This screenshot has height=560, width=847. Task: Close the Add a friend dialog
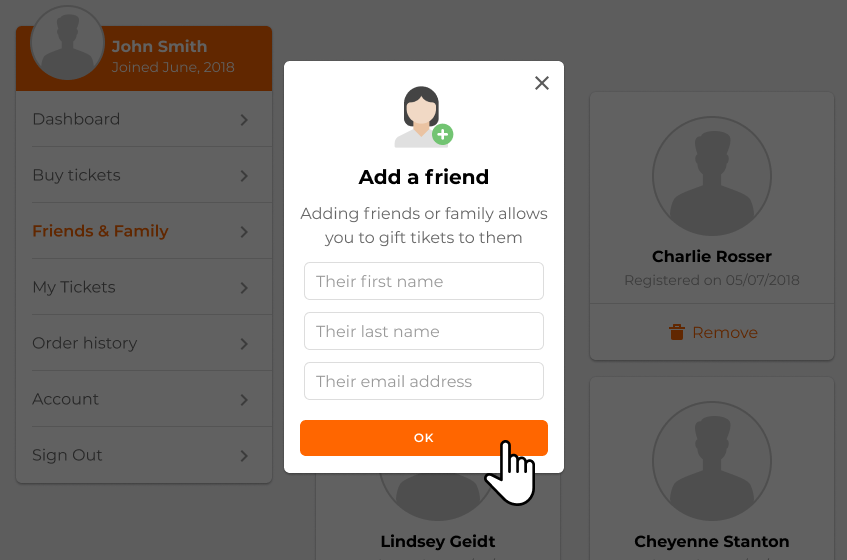(x=542, y=83)
